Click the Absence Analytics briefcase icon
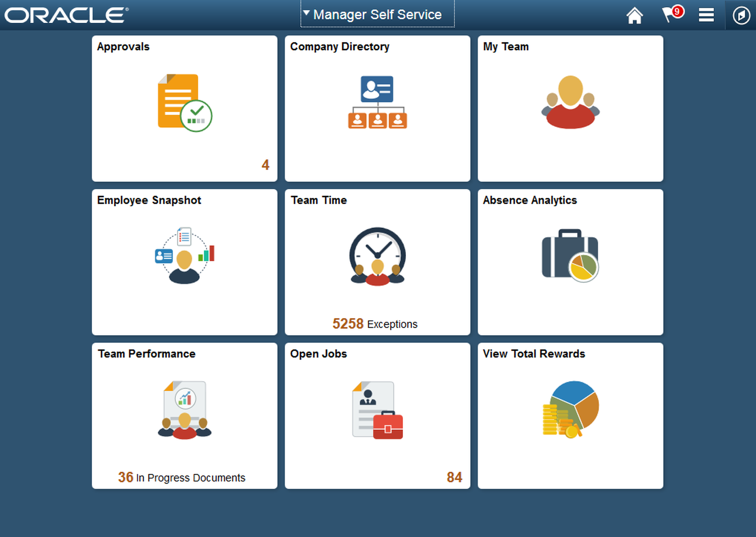 click(x=570, y=256)
